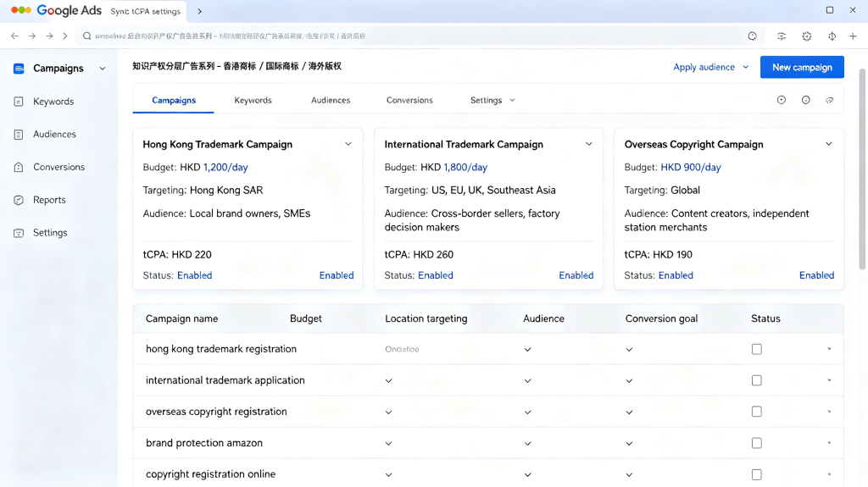Check status box for international trademark application
This screenshot has width=868, height=487.
tap(757, 380)
